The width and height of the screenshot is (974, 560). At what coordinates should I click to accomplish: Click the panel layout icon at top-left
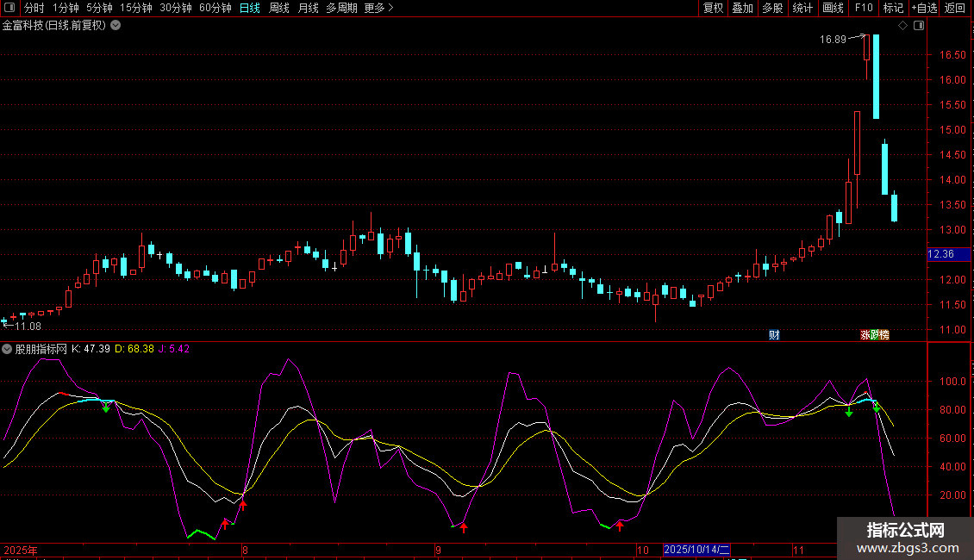(x=10, y=8)
